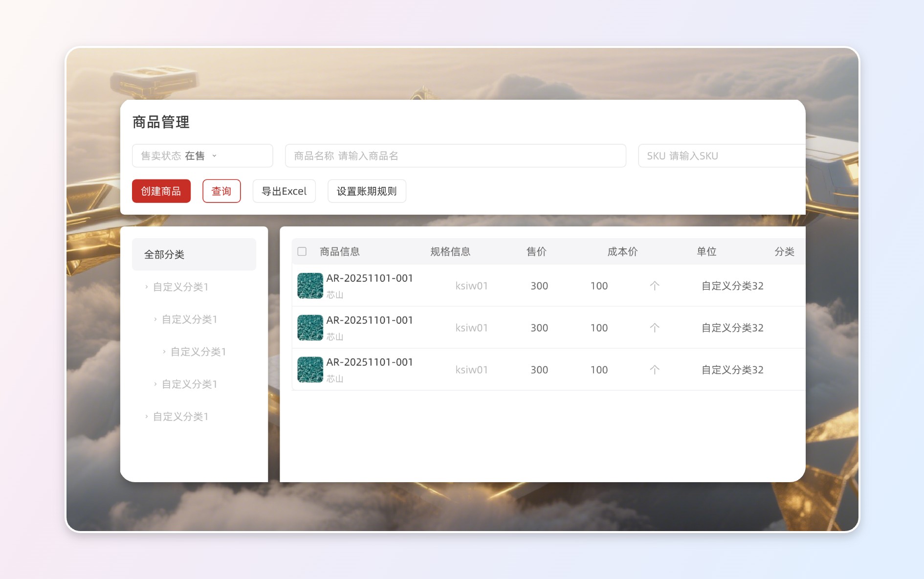Click the 售价 column header
The height and width of the screenshot is (579, 924).
coord(536,251)
